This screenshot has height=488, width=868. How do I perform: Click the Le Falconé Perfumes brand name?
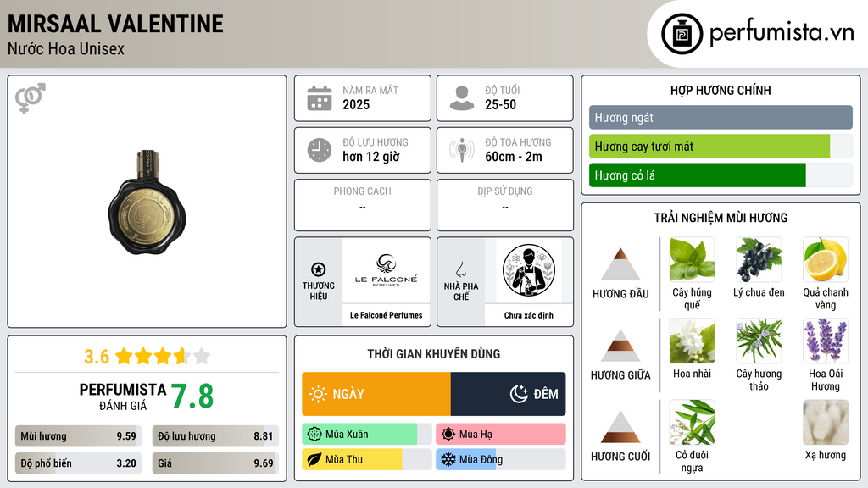pos(386,315)
